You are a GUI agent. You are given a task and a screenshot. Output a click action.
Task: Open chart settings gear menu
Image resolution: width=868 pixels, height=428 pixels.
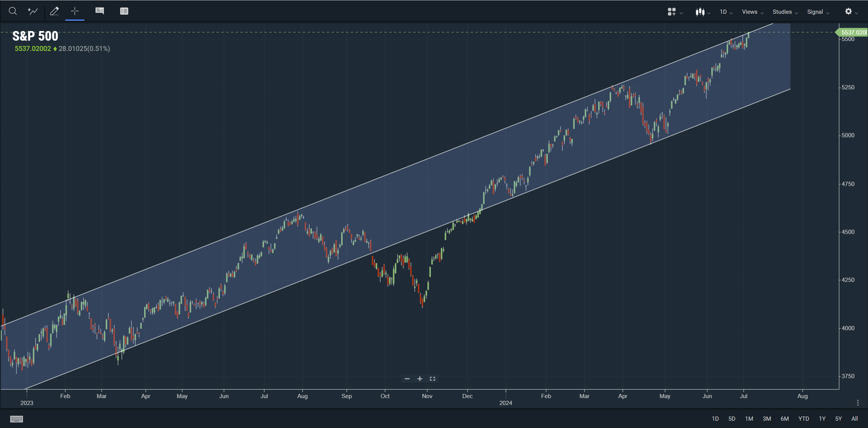tap(851, 12)
